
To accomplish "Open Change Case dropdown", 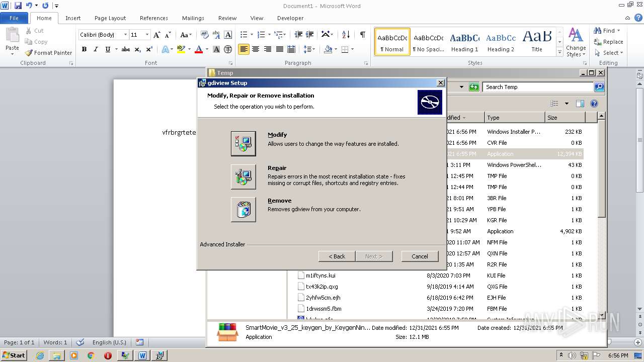I will point(186,35).
